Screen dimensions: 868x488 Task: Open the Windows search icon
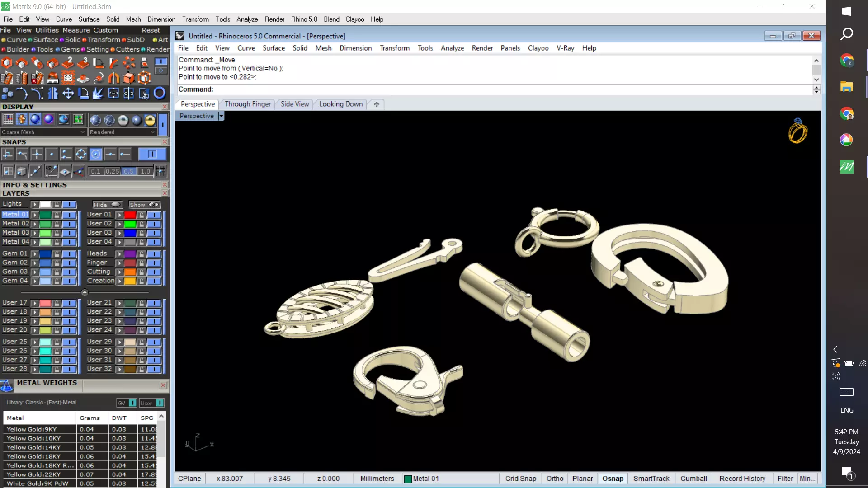coord(847,34)
